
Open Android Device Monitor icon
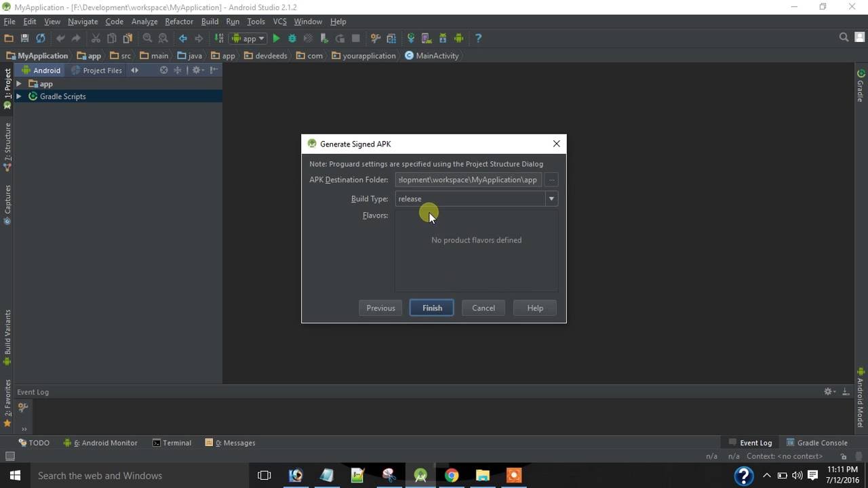click(459, 38)
